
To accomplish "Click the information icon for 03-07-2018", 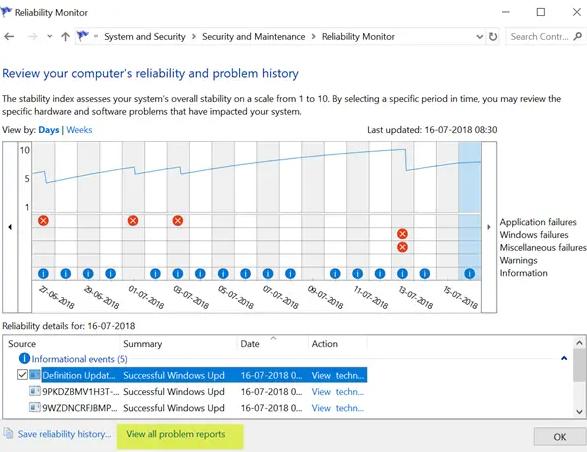I will (178, 274).
